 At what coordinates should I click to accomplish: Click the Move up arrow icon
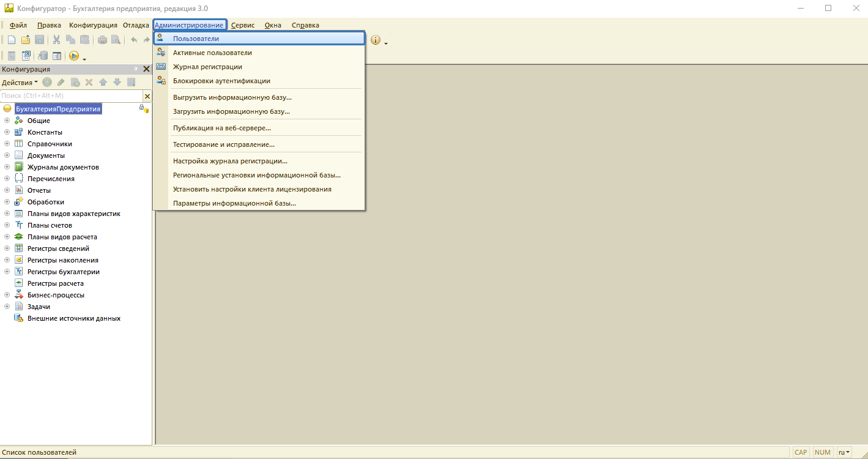pos(103,82)
